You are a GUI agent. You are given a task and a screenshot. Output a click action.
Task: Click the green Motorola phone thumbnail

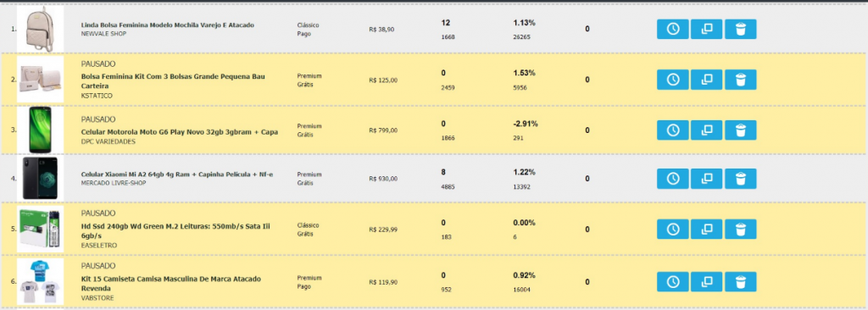40,130
